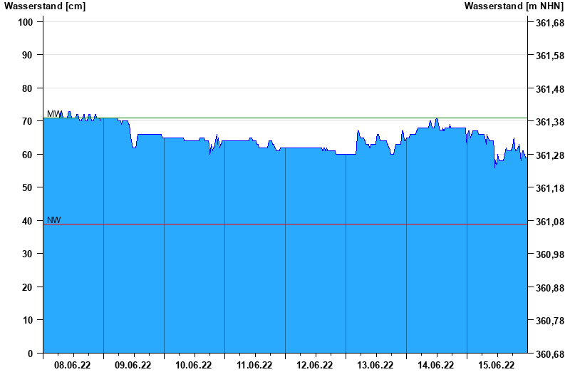Click the 361,38 value on the right axis
570x392 pixels.
pos(550,122)
